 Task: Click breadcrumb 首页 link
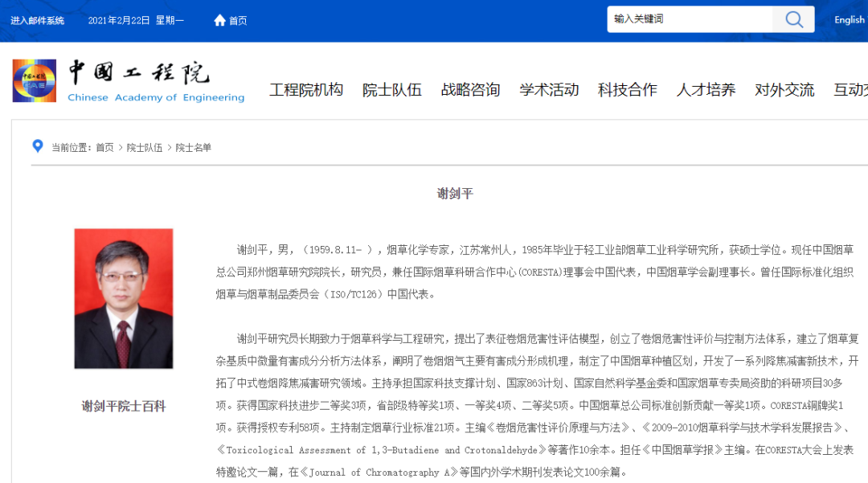click(104, 148)
